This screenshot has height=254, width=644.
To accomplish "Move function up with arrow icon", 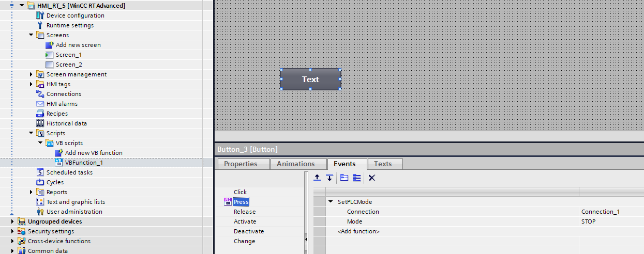I will [318, 178].
